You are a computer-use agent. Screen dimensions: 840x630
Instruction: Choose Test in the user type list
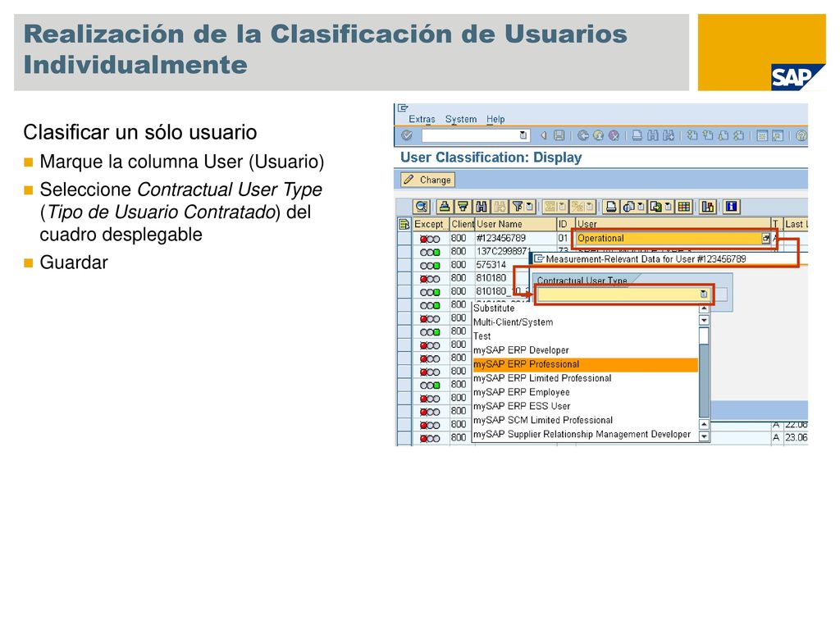click(586, 336)
